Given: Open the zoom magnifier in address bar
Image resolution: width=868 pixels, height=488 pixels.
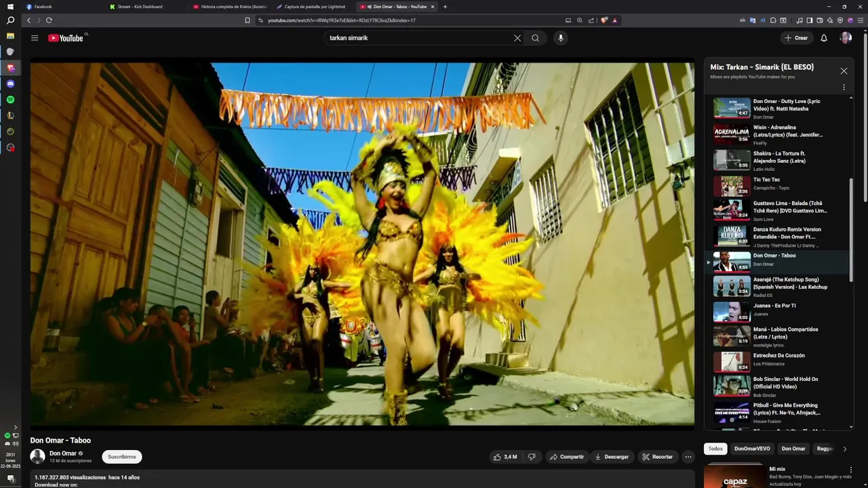Looking at the screenshot, I should 580,20.
